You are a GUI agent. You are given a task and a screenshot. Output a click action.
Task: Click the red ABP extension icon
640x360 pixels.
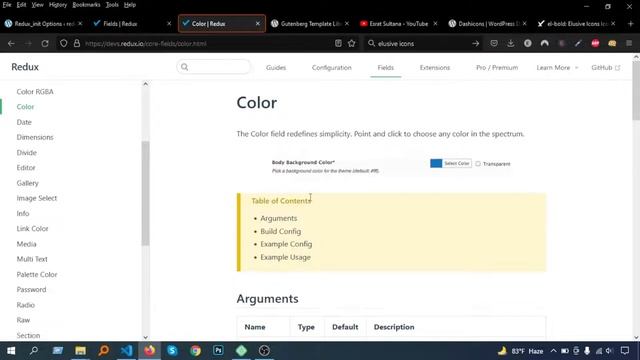(x=595, y=43)
